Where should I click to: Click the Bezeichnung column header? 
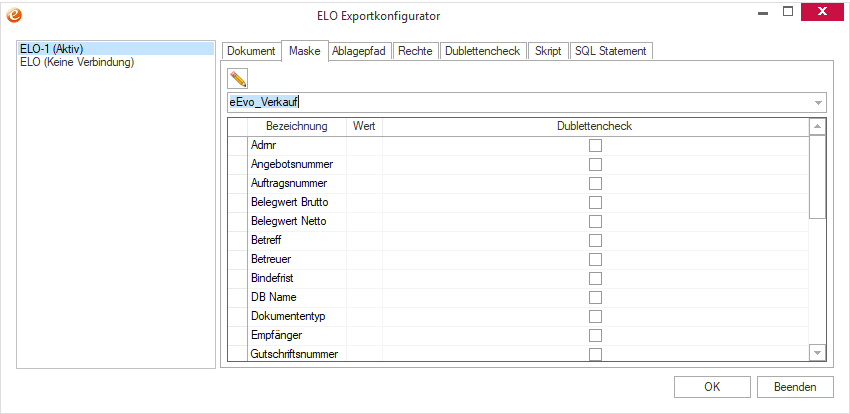(296, 127)
